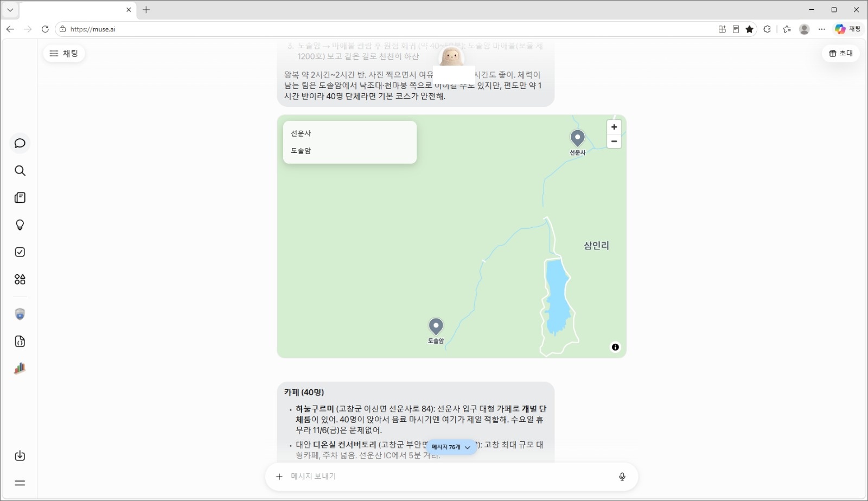
Task: Click the bar chart icon in sidebar
Action: (20, 369)
